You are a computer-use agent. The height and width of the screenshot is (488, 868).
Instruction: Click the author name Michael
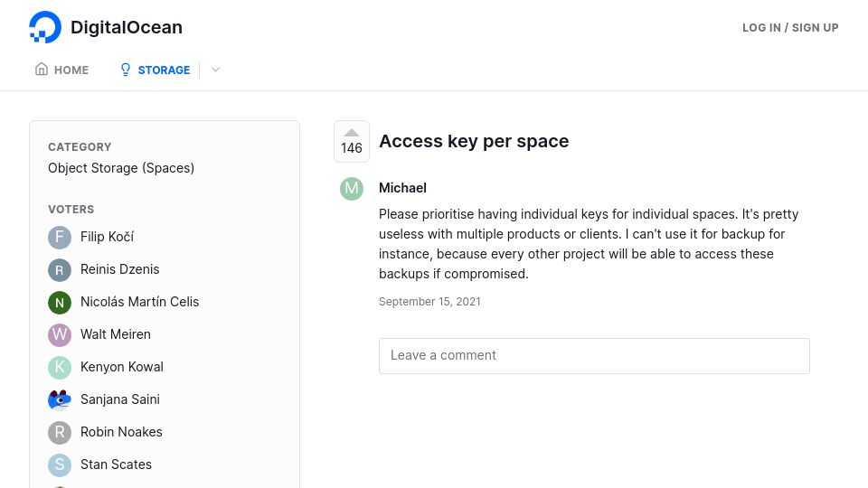pyautogui.click(x=402, y=188)
